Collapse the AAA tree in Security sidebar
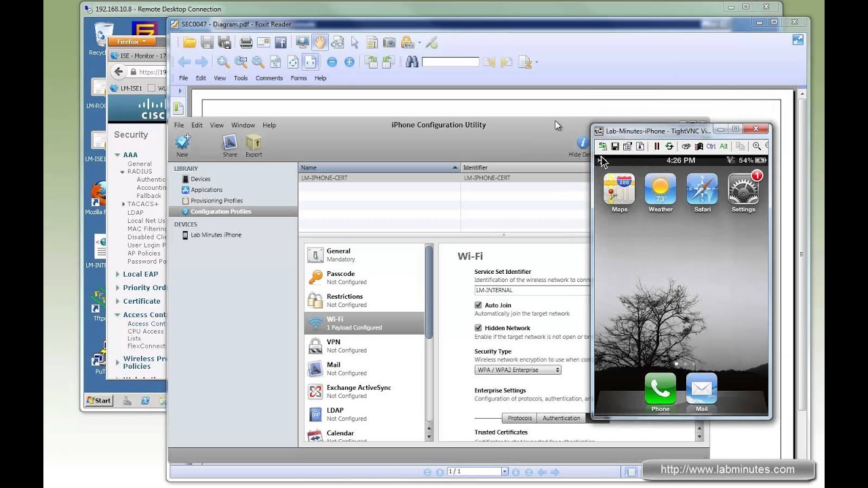 point(117,155)
